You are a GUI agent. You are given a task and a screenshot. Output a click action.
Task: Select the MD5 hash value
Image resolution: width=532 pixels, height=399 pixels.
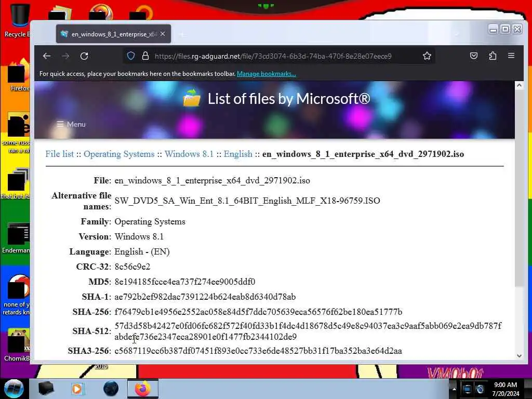click(x=185, y=282)
